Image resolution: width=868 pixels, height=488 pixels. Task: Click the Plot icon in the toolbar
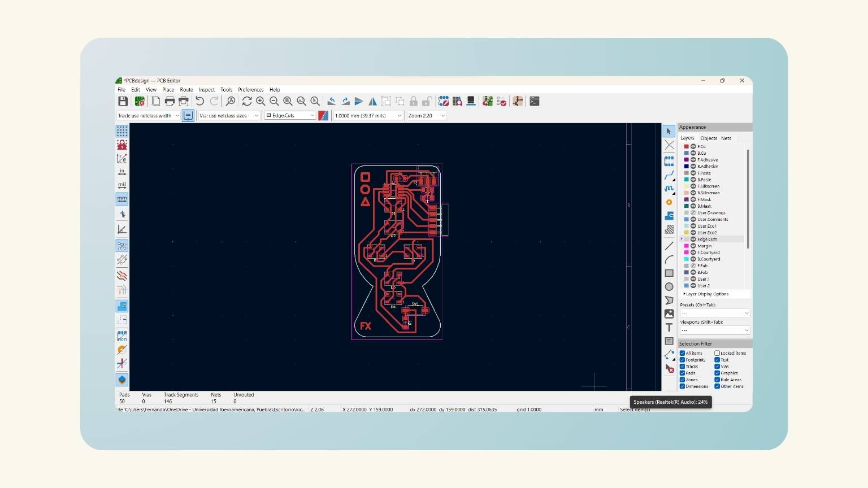pyautogui.click(x=183, y=101)
